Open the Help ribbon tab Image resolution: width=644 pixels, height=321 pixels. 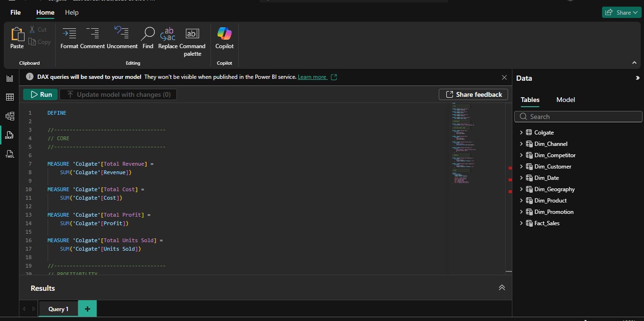coord(72,12)
